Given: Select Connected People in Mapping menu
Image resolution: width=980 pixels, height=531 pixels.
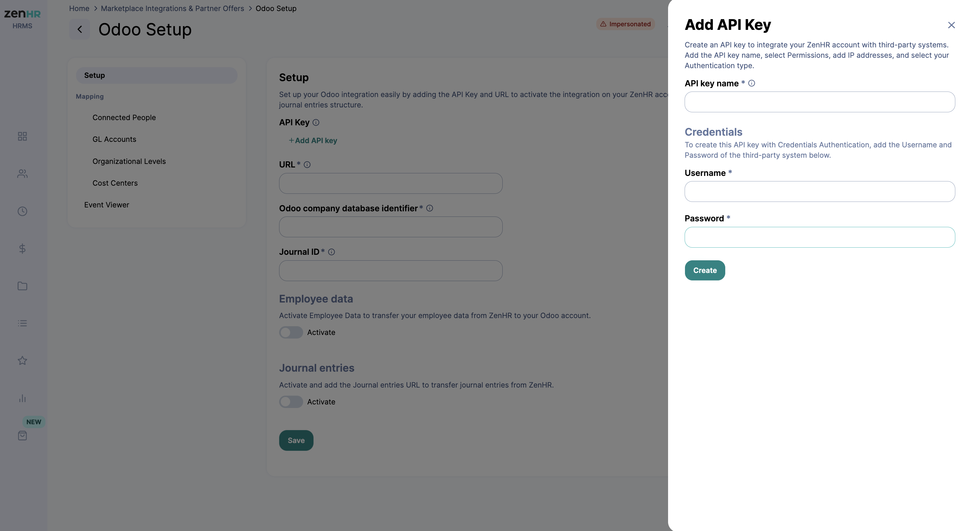Looking at the screenshot, I should [124, 117].
